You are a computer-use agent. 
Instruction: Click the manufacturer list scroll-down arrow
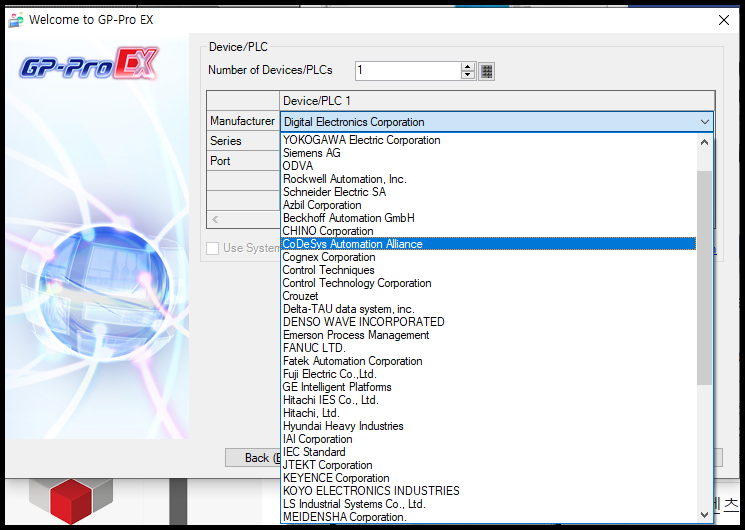click(x=704, y=515)
